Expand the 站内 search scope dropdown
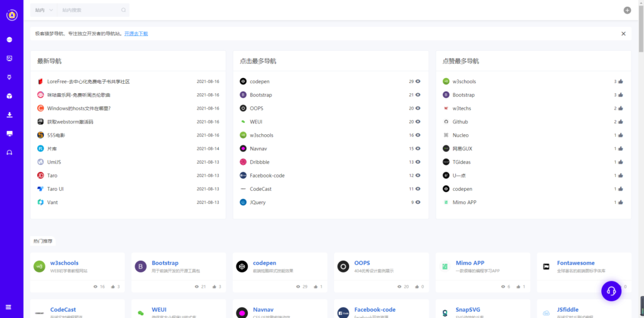The image size is (644, 318). (x=43, y=10)
